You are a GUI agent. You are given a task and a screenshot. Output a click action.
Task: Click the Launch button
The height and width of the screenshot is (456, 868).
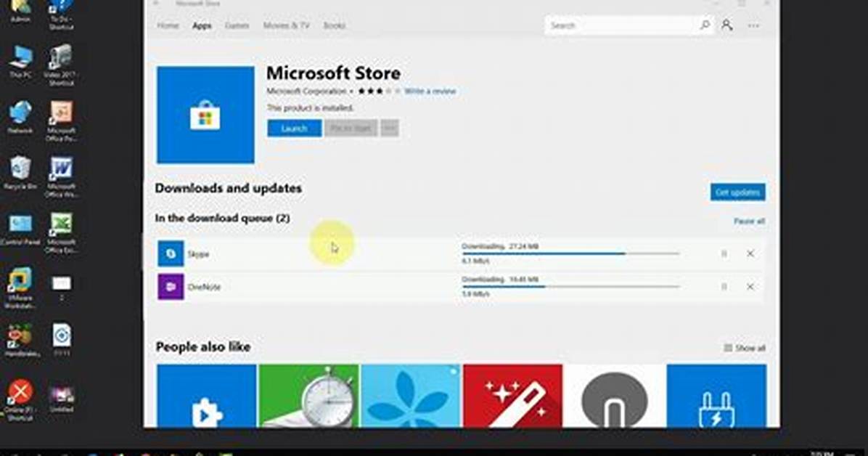click(294, 128)
